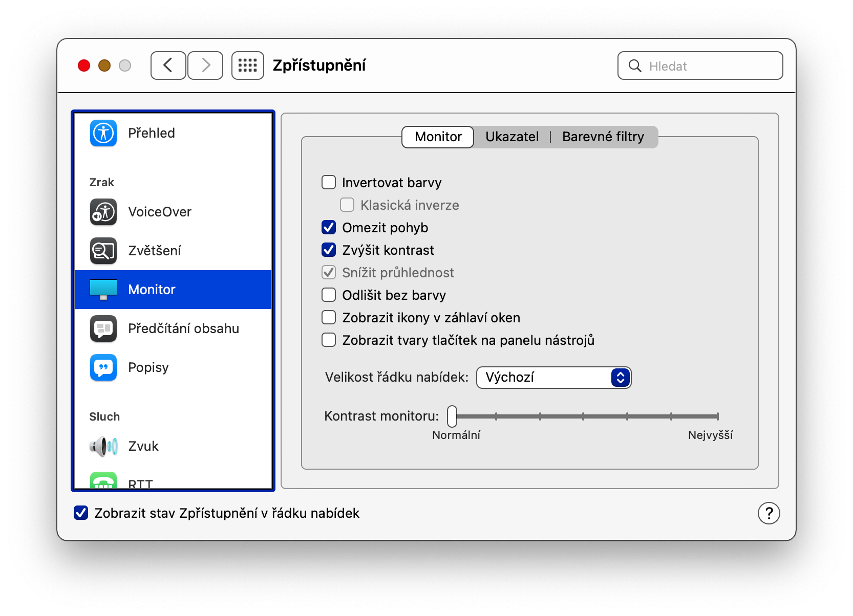Viewport: 853px width, 616px height.
Task: Enable Odlišit bez barvy
Action: click(x=329, y=295)
